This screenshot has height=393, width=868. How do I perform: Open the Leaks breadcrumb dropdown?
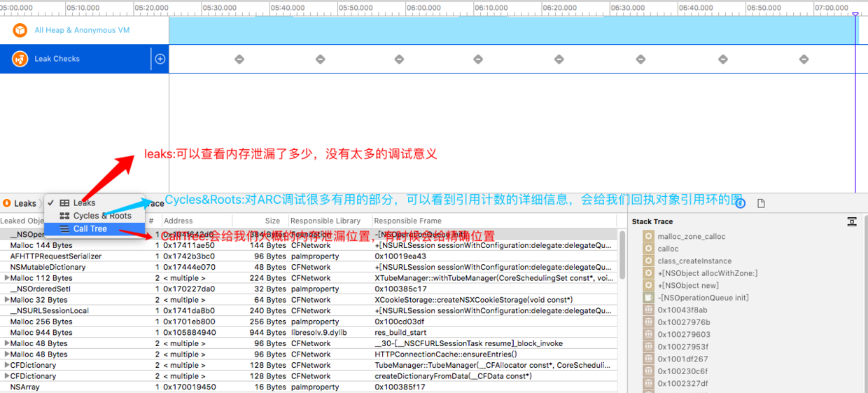[25, 203]
